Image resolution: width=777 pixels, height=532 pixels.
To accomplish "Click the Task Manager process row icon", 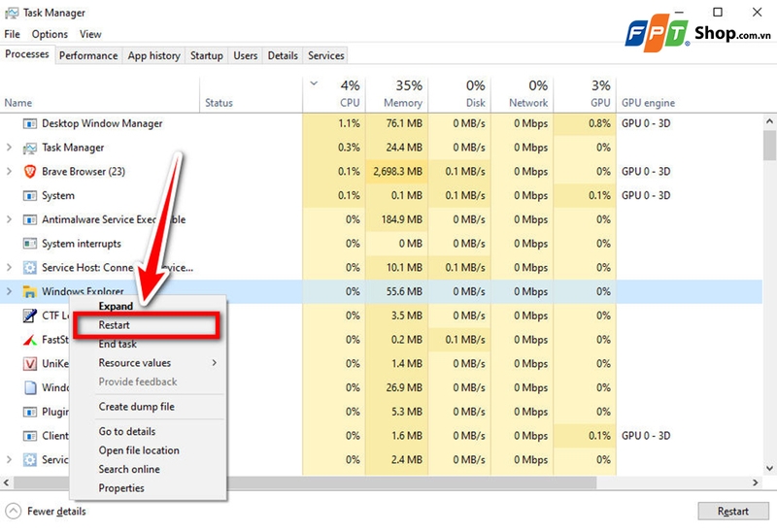I will 30,148.
